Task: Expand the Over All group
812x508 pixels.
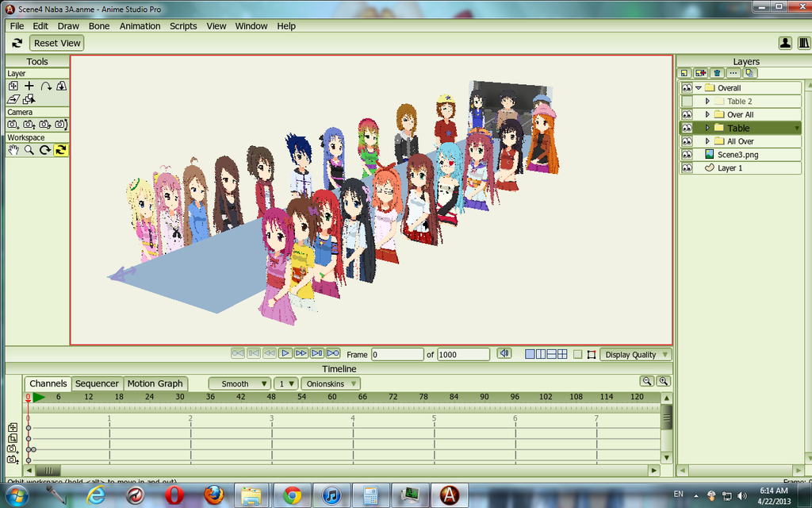Action: 707,114
